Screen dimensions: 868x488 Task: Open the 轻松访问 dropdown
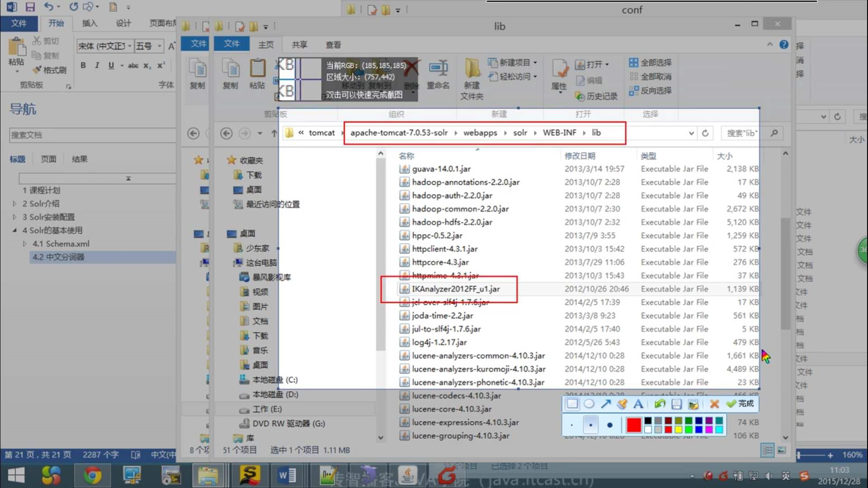[x=513, y=76]
